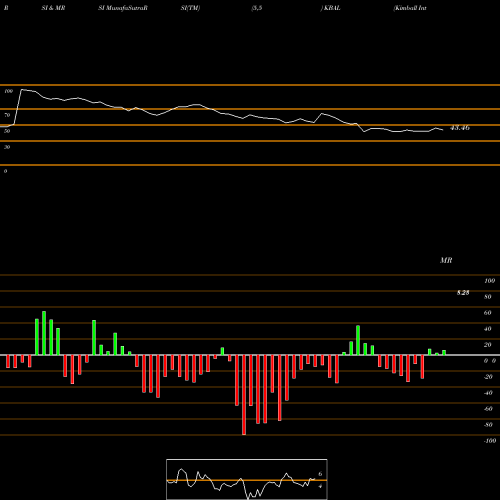Click the 'MR' label above lower chart
500x500 pixels.
pyautogui.click(x=446, y=260)
